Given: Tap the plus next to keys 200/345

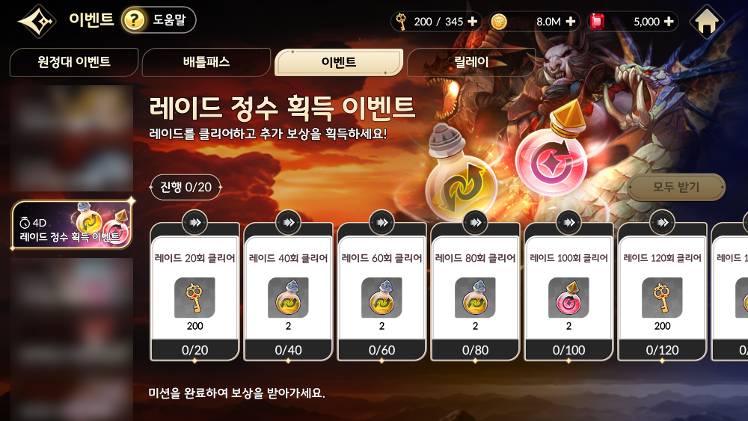Looking at the screenshot, I should tap(472, 21).
